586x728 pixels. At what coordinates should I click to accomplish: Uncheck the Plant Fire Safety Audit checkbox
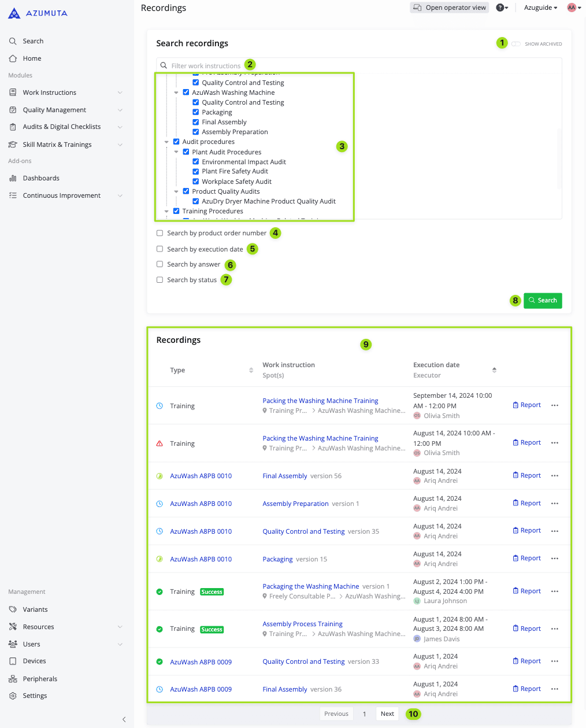[x=196, y=171]
